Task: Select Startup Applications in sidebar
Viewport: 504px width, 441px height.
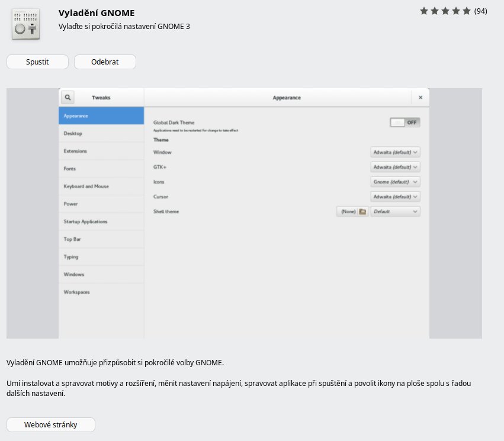Action: [101, 221]
